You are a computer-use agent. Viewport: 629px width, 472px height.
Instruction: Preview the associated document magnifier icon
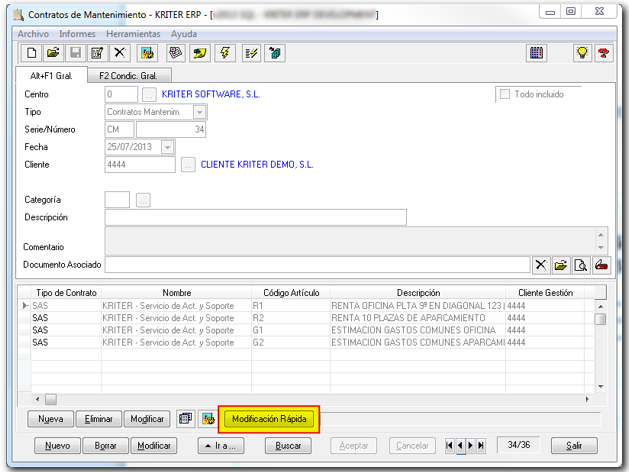click(x=581, y=265)
